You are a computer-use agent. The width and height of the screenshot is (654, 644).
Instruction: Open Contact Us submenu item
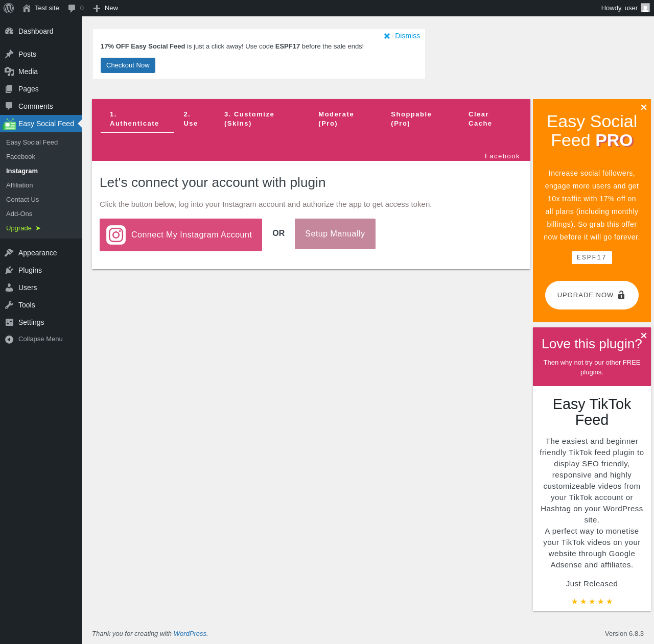41,200
